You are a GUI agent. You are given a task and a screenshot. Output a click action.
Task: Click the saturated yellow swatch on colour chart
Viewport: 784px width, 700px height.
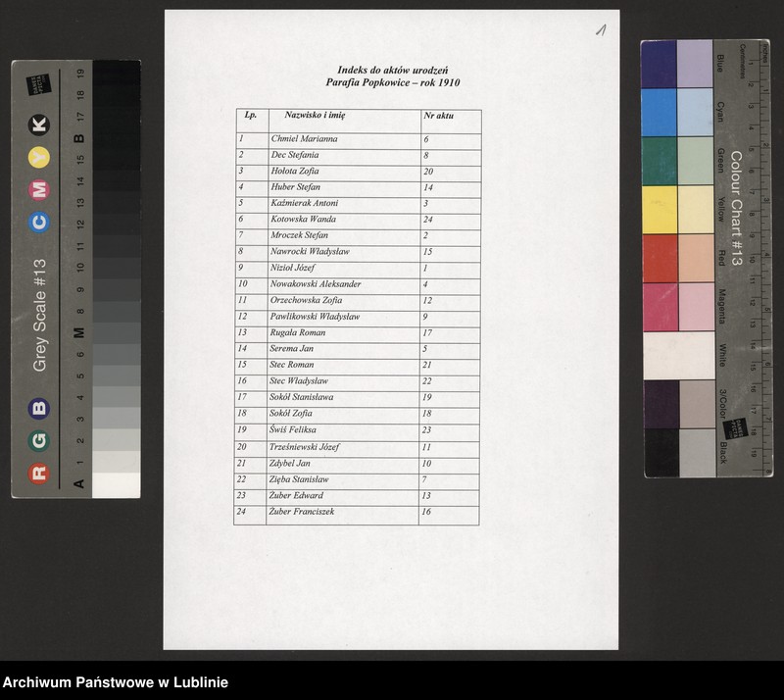click(660, 210)
